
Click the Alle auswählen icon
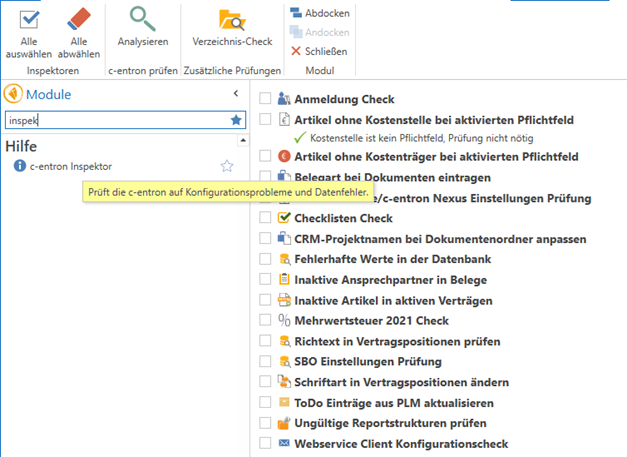(x=29, y=19)
